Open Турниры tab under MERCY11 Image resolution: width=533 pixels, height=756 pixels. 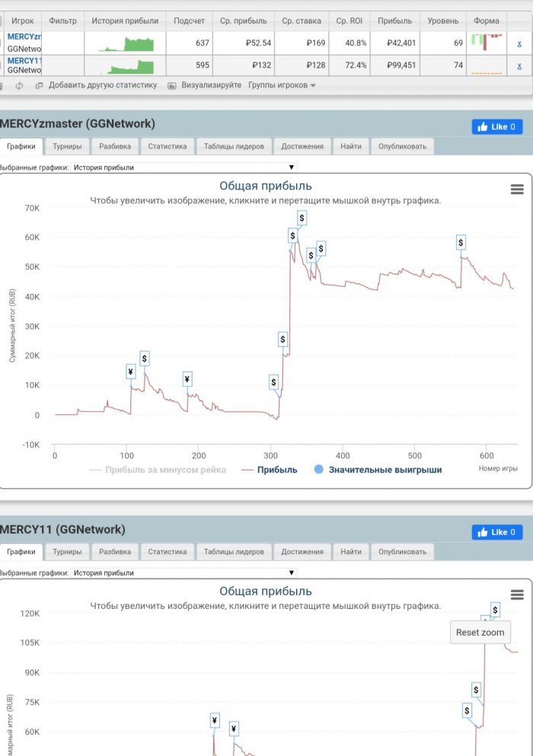[x=67, y=552]
